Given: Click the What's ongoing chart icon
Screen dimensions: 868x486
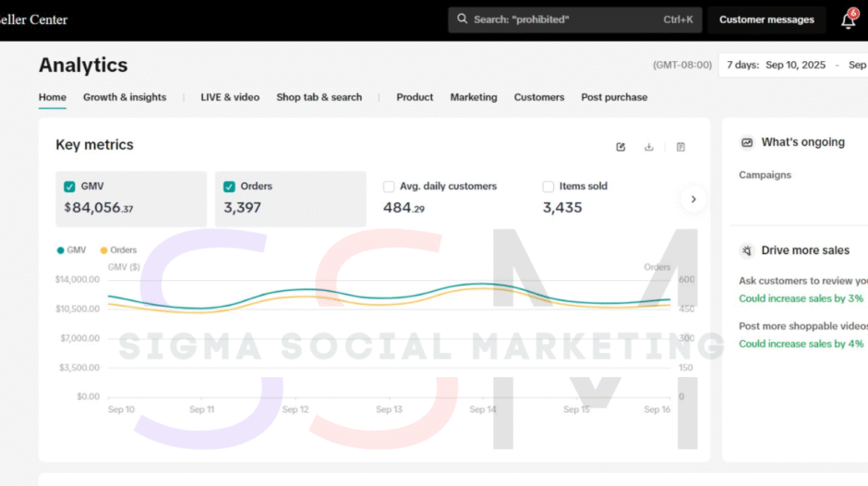Looking at the screenshot, I should pos(747,142).
